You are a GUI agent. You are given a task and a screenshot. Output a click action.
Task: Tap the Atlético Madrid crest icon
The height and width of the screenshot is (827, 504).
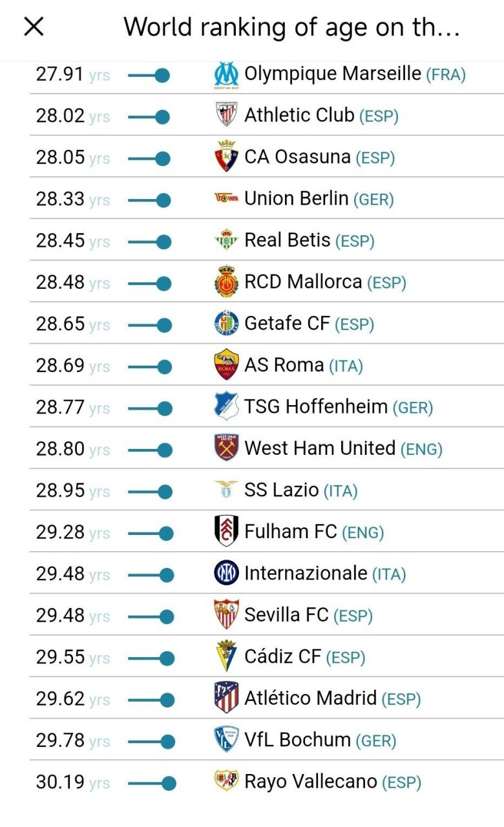coord(226,698)
